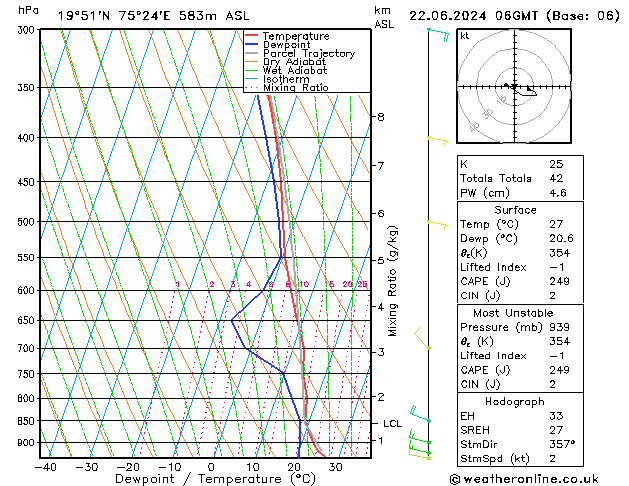Click the 'kt' unit label in hodograph
The image size is (629, 486).
pyautogui.click(x=465, y=36)
